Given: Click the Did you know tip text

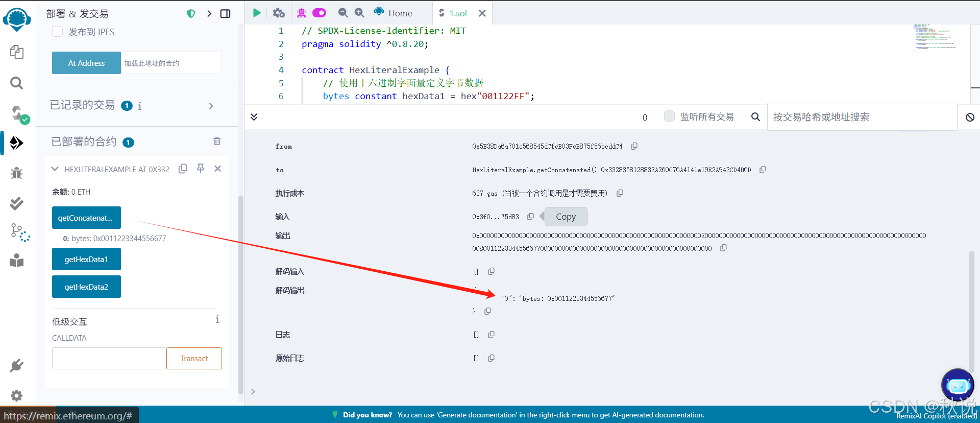Looking at the screenshot, I should 524,415.
